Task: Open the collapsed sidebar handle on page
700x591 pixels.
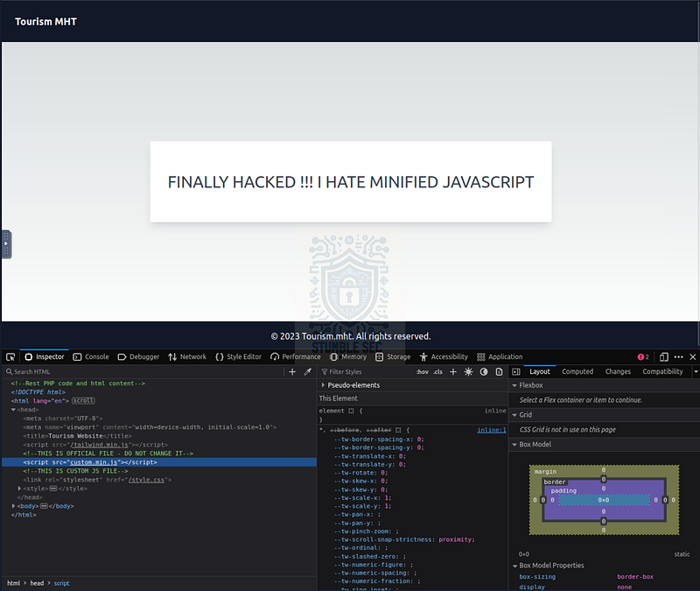Action: pos(6,244)
